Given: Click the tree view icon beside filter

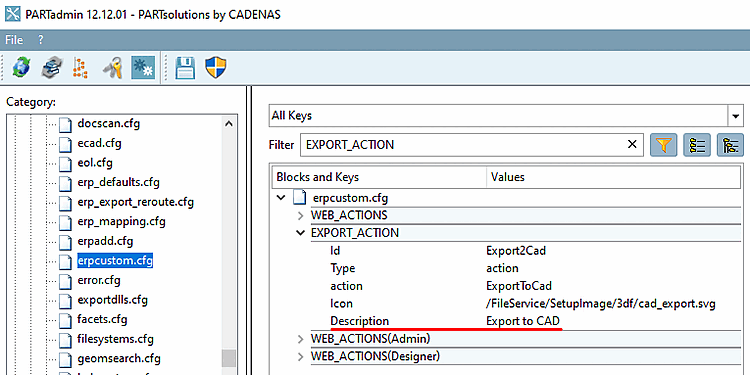Looking at the screenshot, I should tap(730, 145).
